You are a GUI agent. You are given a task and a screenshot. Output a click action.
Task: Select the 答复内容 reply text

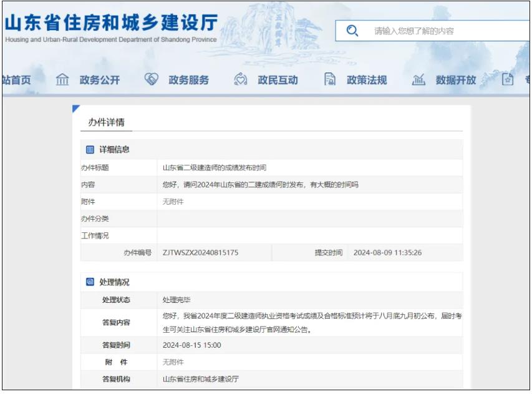(312, 323)
